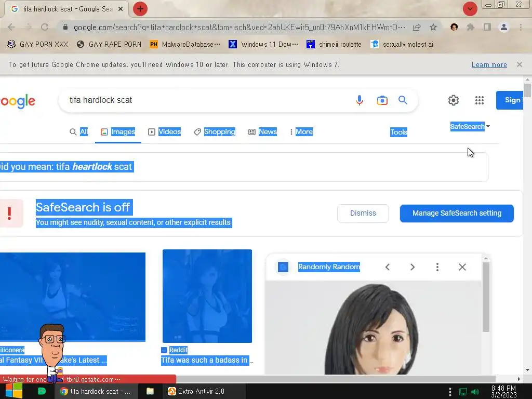The width and height of the screenshot is (532, 399).
Task: Open the Windows Start menu
Action: (x=14, y=391)
